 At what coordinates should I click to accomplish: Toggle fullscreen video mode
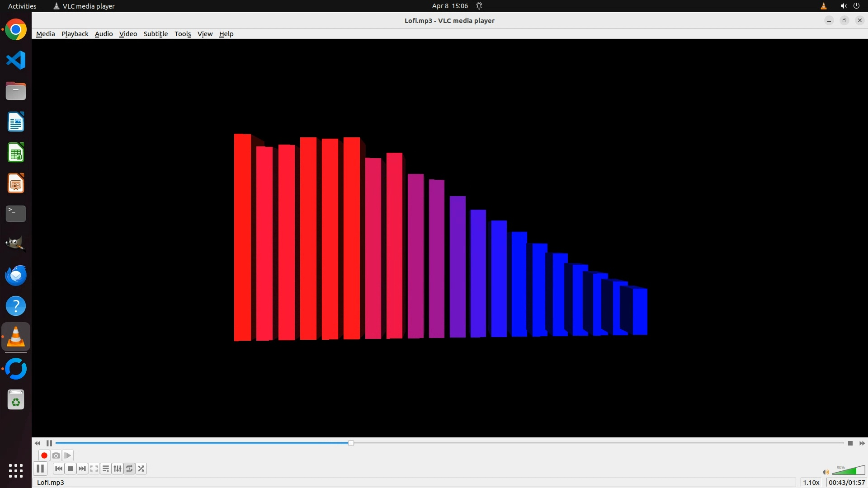click(94, 469)
